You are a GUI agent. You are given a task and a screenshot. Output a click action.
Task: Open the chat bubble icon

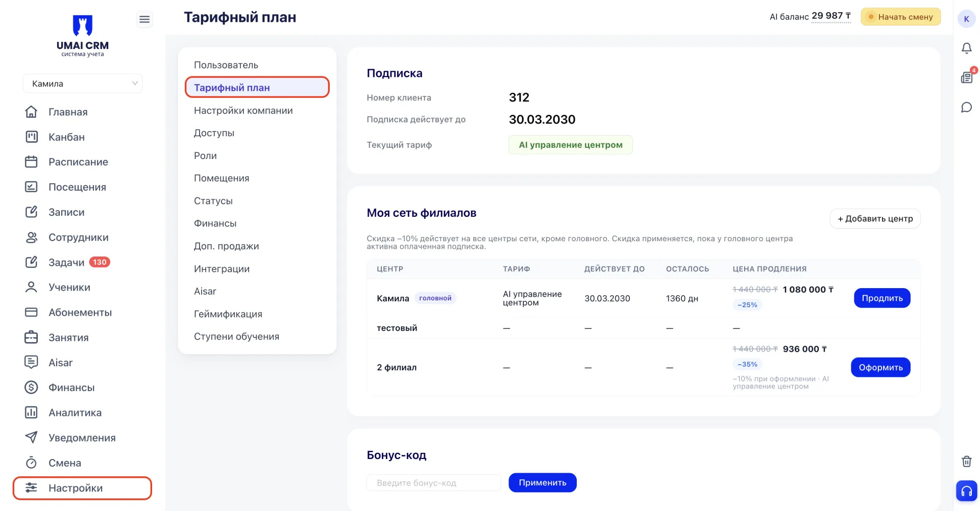point(966,107)
